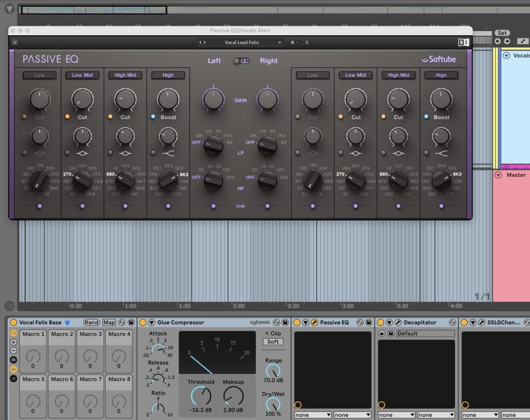
Task: Click the Rand button in the rack
Action: 92,323
